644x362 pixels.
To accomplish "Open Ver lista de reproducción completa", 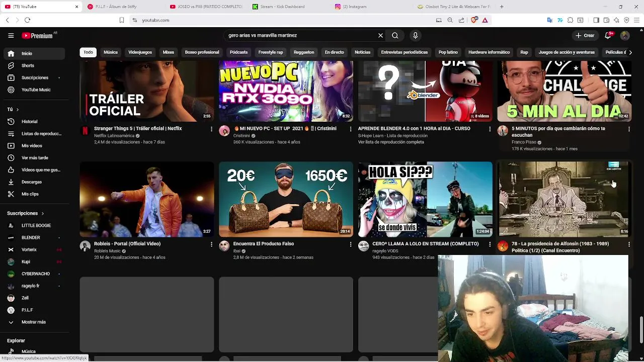I will pos(391,142).
